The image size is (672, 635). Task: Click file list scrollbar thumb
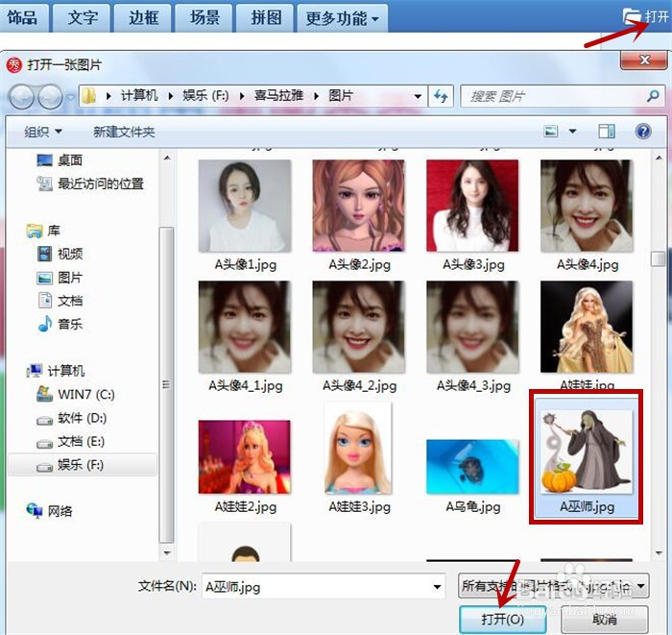click(658, 259)
